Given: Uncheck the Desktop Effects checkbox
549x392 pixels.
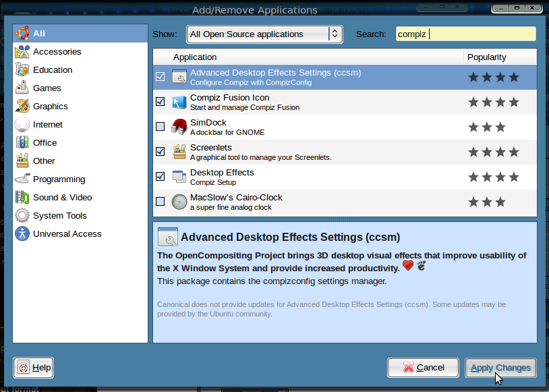Looking at the screenshot, I should coord(160,176).
